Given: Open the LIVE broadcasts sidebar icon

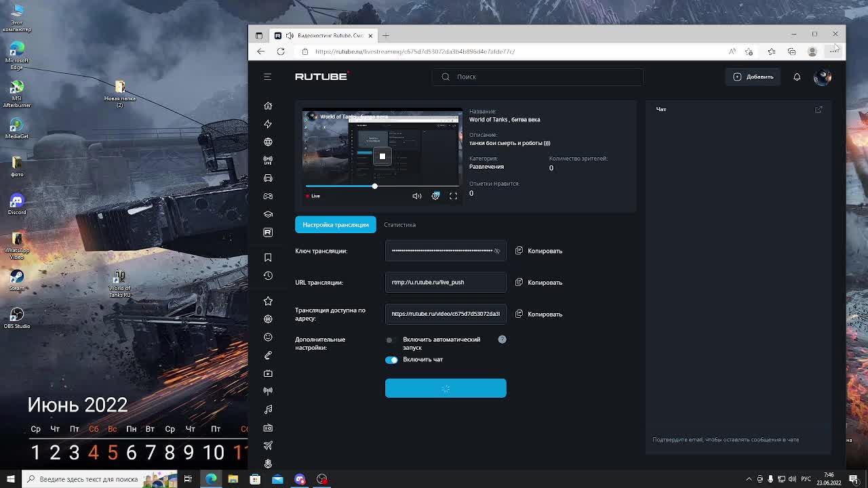Looking at the screenshot, I should pyautogui.click(x=268, y=160).
